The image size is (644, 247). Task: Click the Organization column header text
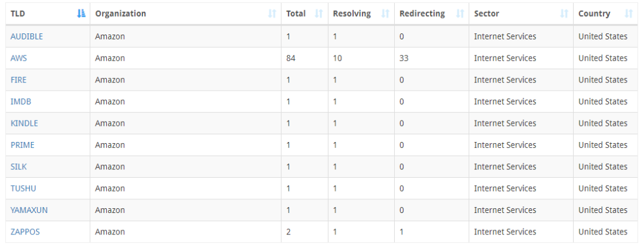[x=120, y=14]
